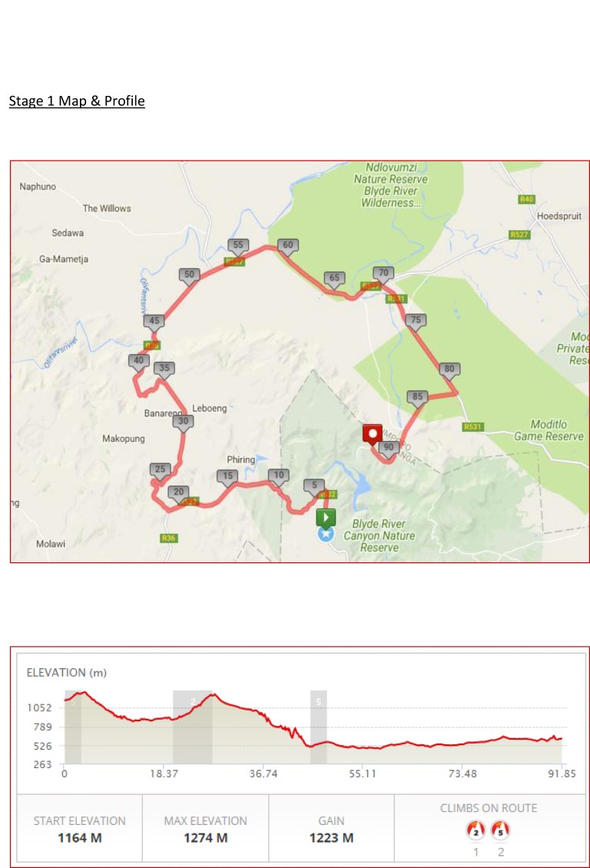Click the red finish pin marker
Viewport: 590px width, 868px height.
click(373, 435)
